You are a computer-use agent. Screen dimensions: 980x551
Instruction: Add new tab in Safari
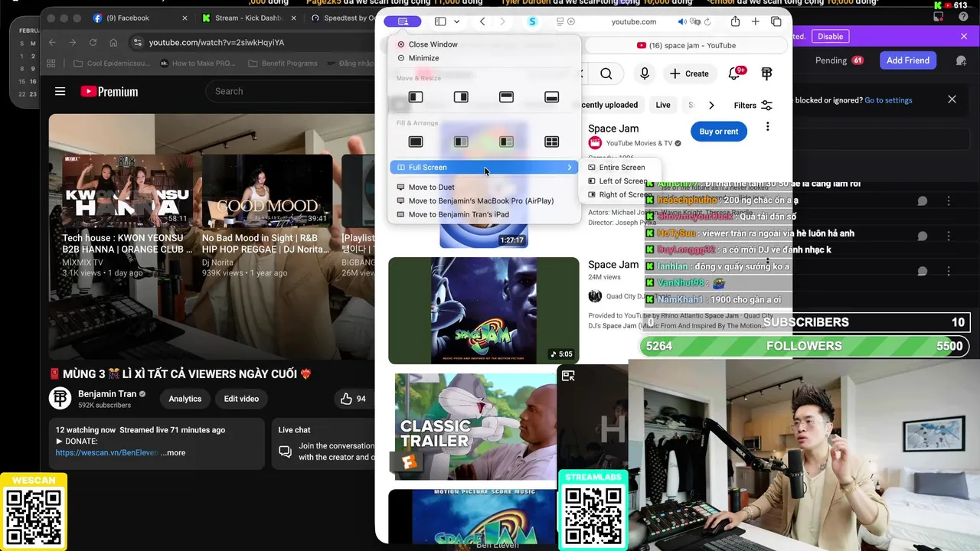756,21
